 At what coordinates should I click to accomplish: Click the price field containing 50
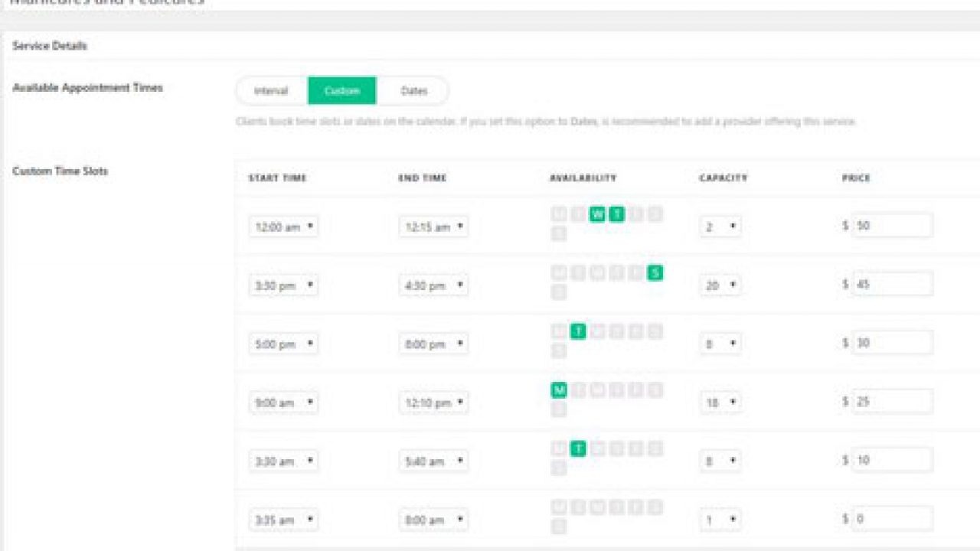pos(892,226)
